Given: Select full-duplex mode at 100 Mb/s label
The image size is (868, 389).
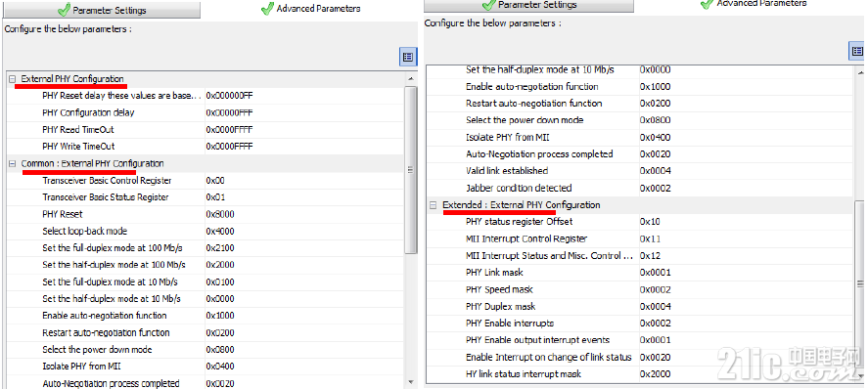Looking at the screenshot, I should [x=113, y=248].
